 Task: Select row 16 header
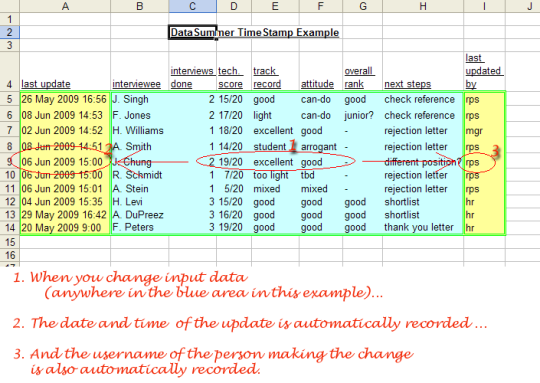(x=10, y=255)
